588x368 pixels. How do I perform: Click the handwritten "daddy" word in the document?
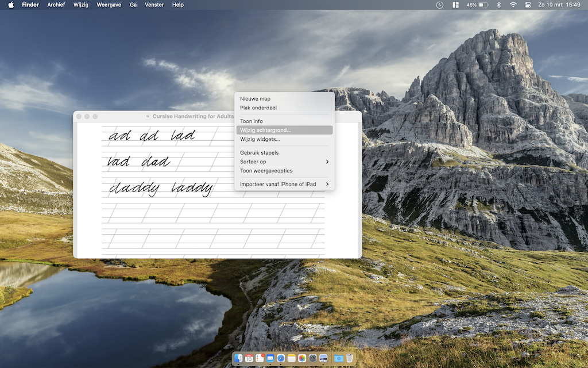pos(134,189)
